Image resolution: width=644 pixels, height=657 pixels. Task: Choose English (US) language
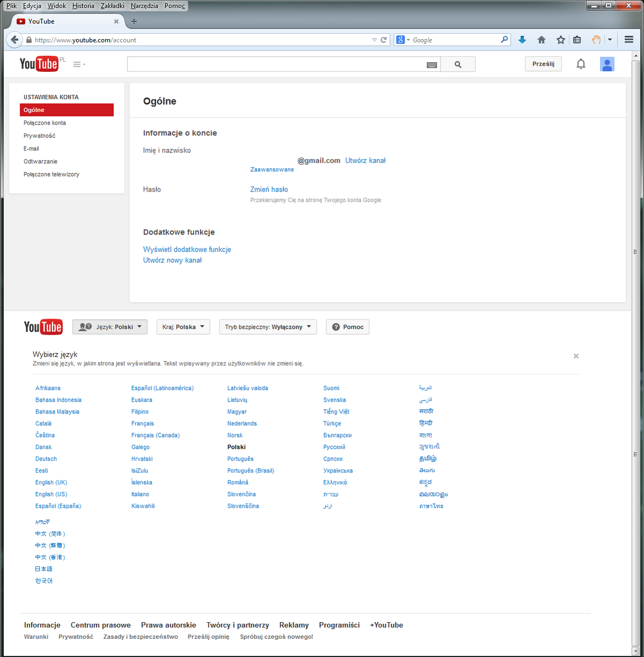pos(52,494)
